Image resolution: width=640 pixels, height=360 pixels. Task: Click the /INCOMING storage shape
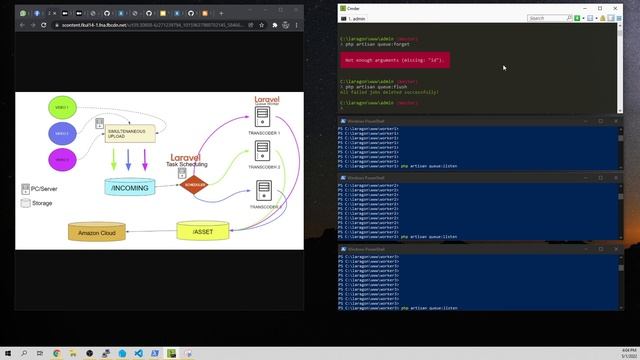[x=130, y=187]
